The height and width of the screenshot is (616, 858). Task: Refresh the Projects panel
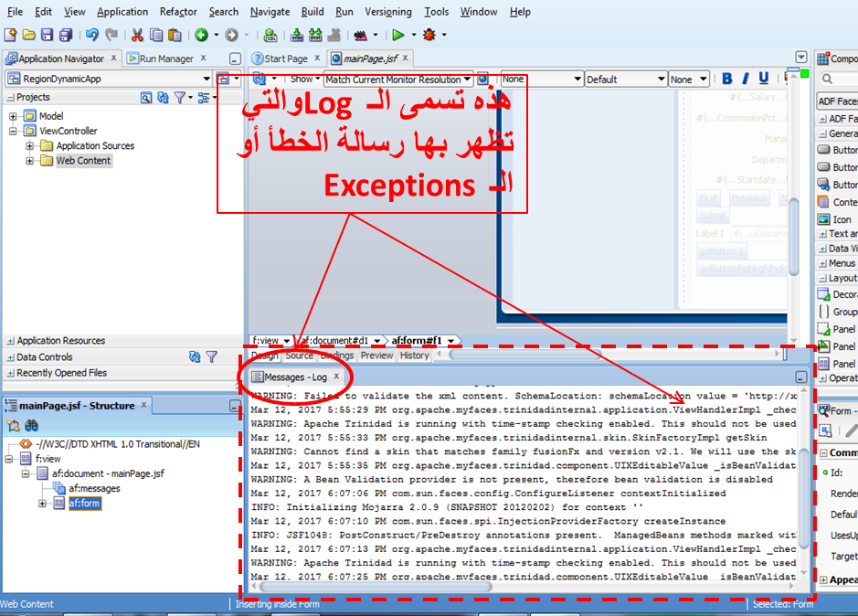tap(163, 98)
